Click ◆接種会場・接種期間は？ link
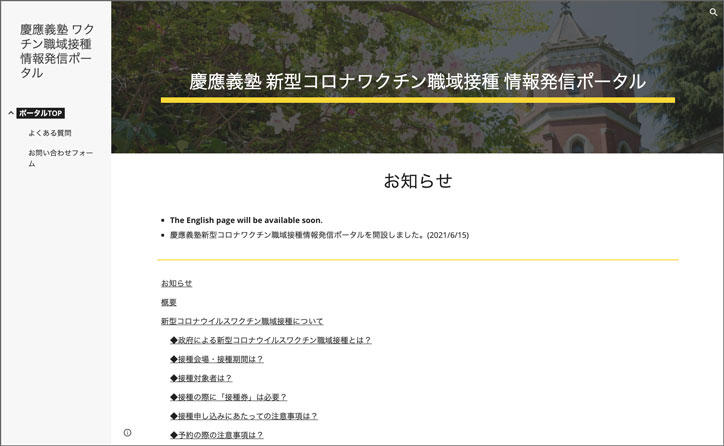The image size is (724, 446). [216, 359]
